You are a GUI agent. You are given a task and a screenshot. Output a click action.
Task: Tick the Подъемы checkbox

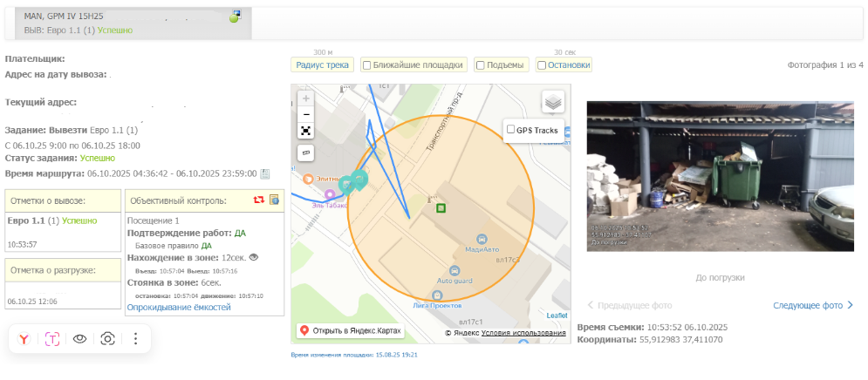(481, 64)
